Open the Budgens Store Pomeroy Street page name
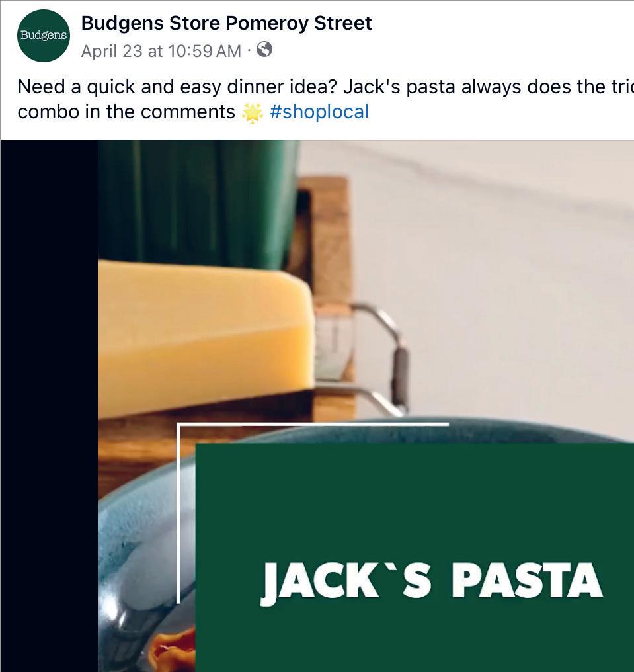The height and width of the screenshot is (672, 634). [226, 23]
